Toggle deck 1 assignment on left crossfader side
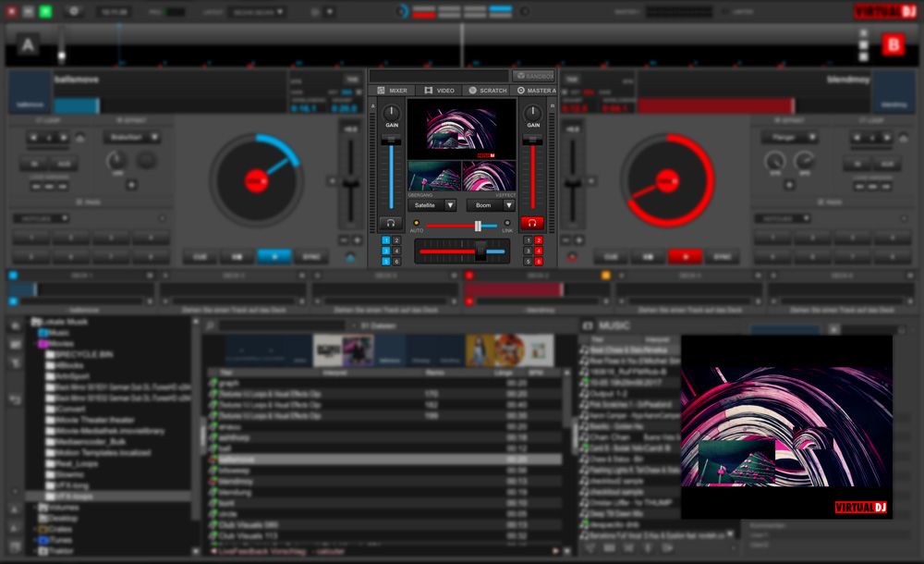Screen dimensions: 924x564 [x=387, y=240]
